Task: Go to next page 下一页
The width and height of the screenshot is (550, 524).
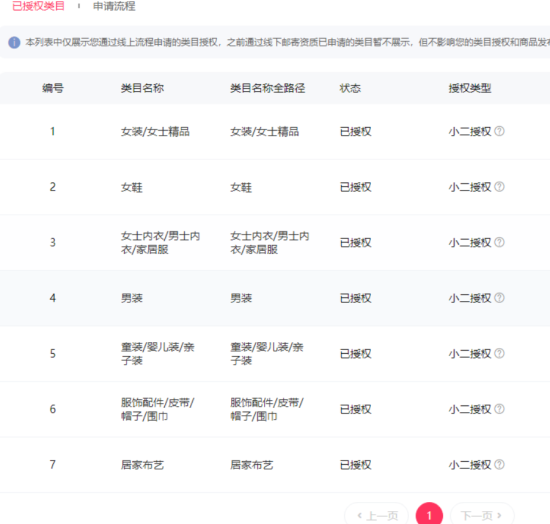Action: pos(482,515)
